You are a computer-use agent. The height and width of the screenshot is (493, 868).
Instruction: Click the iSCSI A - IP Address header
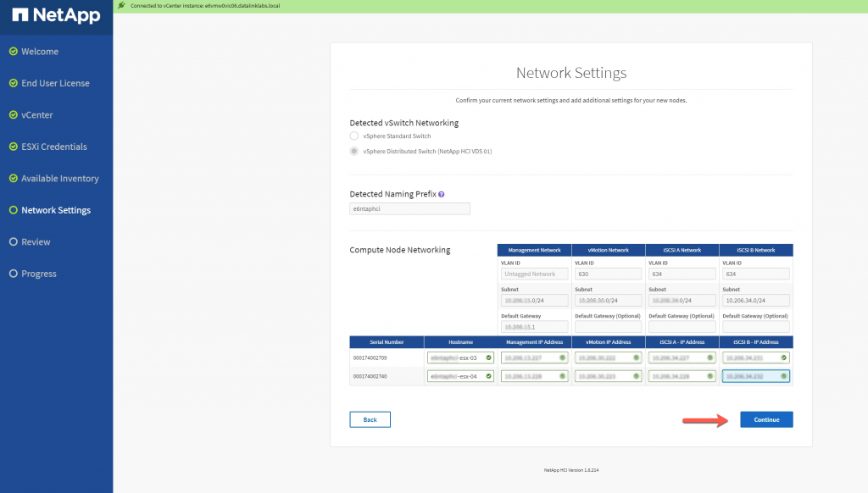tap(682, 342)
